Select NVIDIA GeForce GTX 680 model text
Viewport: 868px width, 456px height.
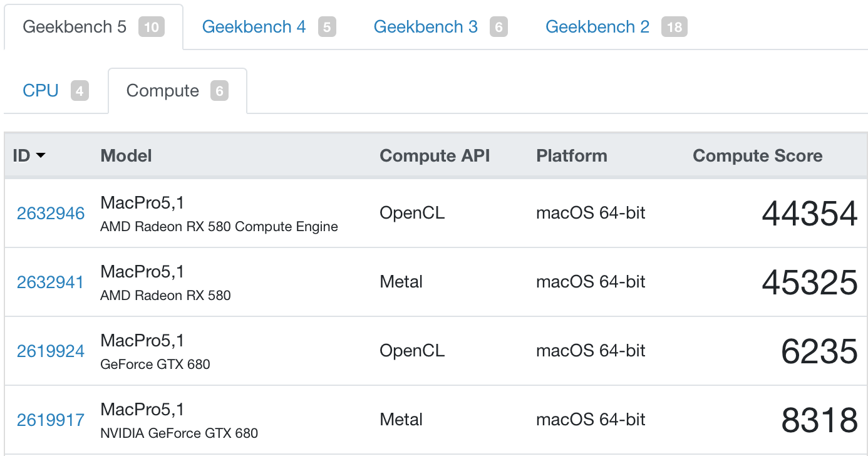(x=179, y=433)
